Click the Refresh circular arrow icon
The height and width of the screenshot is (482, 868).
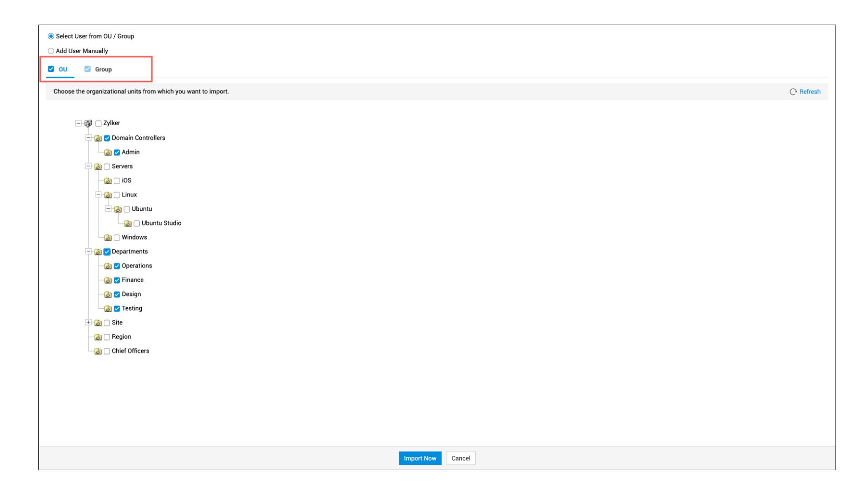point(793,92)
